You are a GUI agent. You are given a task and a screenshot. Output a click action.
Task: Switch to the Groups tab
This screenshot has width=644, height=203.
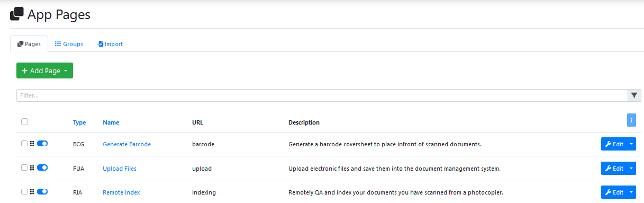click(69, 44)
